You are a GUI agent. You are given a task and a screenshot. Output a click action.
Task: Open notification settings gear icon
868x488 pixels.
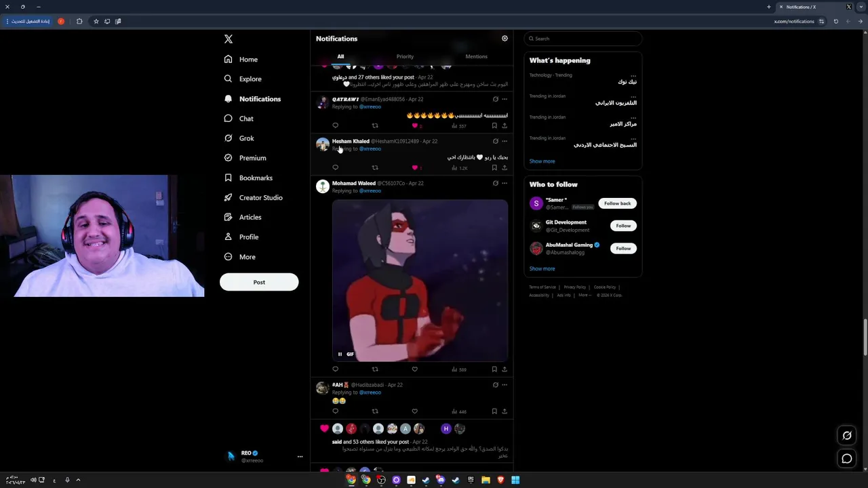(505, 39)
